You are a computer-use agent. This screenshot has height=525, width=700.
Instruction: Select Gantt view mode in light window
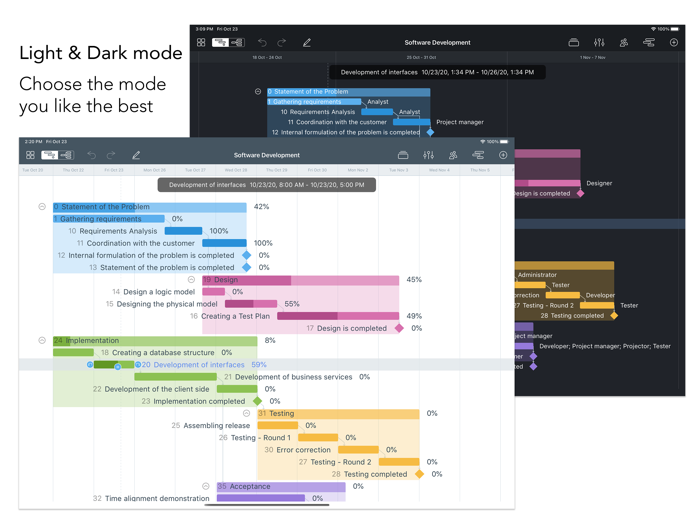click(49, 155)
